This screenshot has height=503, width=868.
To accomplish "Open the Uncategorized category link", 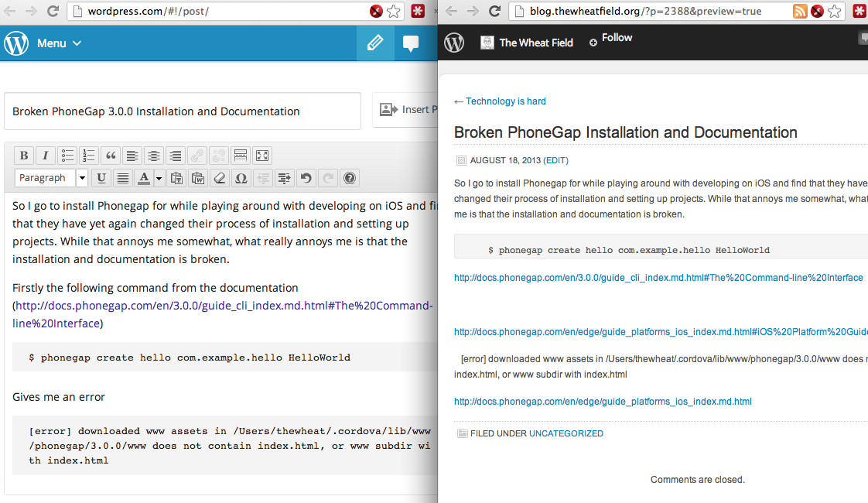I will coord(566,433).
